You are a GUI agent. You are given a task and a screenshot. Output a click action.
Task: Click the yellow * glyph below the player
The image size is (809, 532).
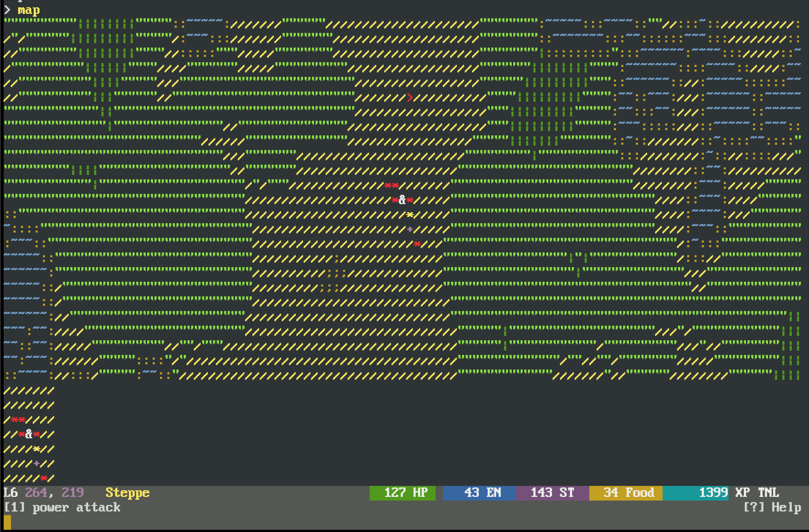410,215
